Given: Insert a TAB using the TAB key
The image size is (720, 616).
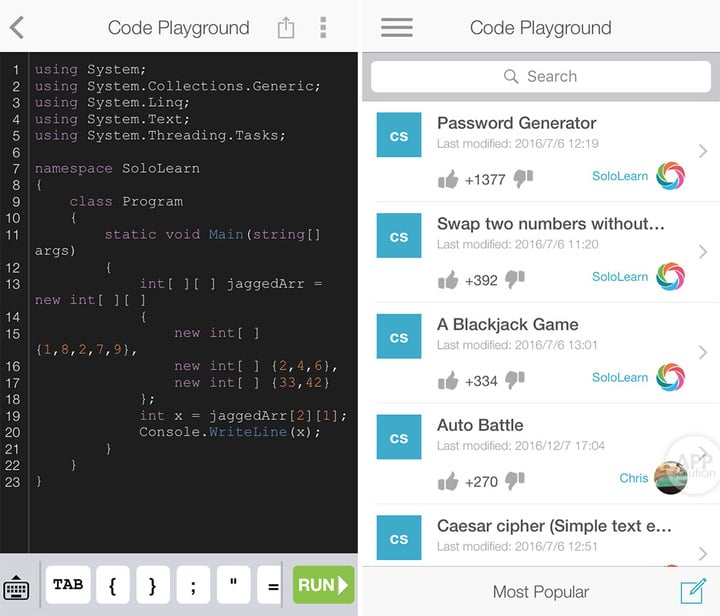Looking at the screenshot, I should tap(68, 585).
